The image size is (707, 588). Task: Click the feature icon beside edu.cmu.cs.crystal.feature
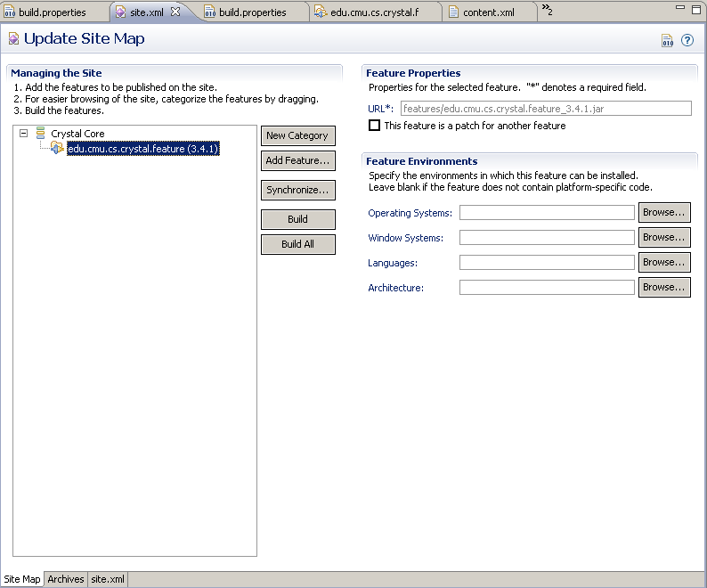point(57,148)
